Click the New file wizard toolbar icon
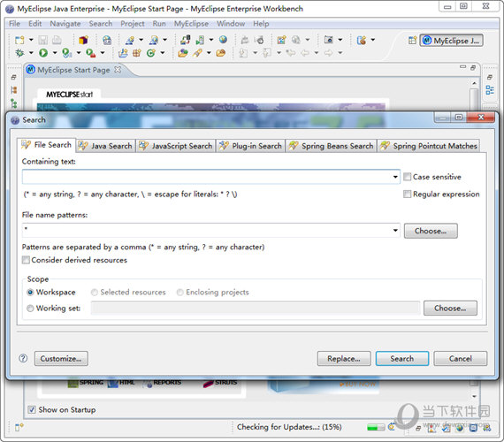This screenshot has height=442, width=504. [x=19, y=40]
